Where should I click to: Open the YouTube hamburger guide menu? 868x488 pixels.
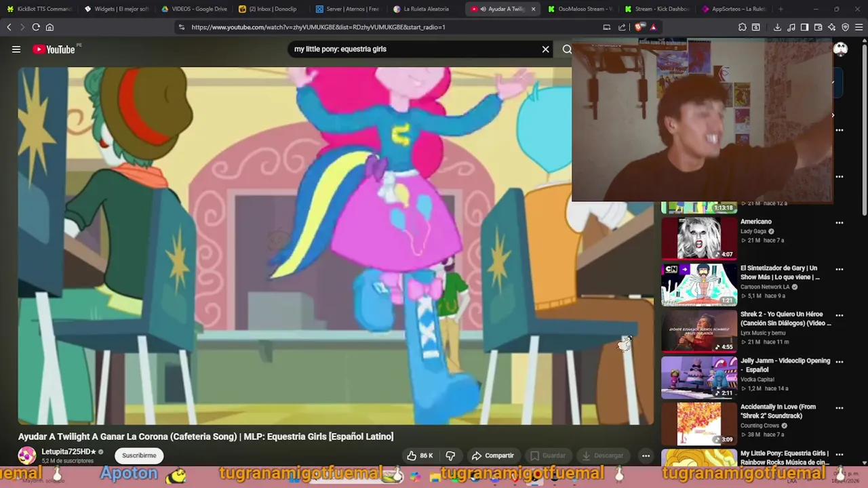16,49
